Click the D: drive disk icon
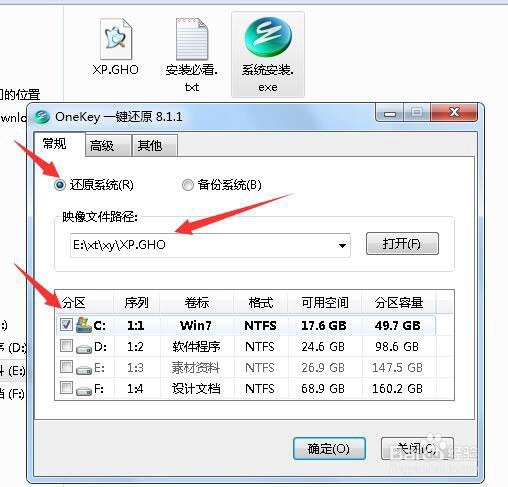The height and width of the screenshot is (487, 508). pyautogui.click(x=84, y=349)
